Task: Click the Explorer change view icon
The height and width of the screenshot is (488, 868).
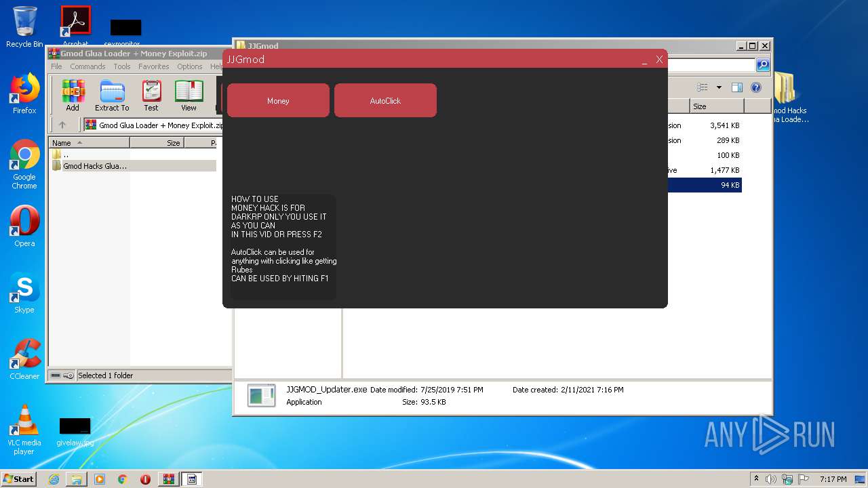Action: [x=703, y=87]
